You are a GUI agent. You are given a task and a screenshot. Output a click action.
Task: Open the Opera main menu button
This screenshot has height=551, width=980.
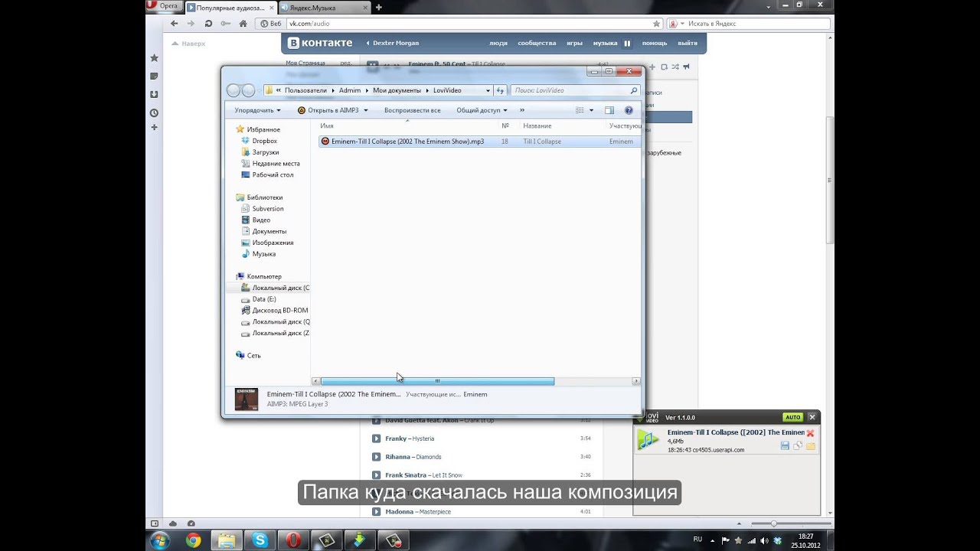[x=163, y=5]
